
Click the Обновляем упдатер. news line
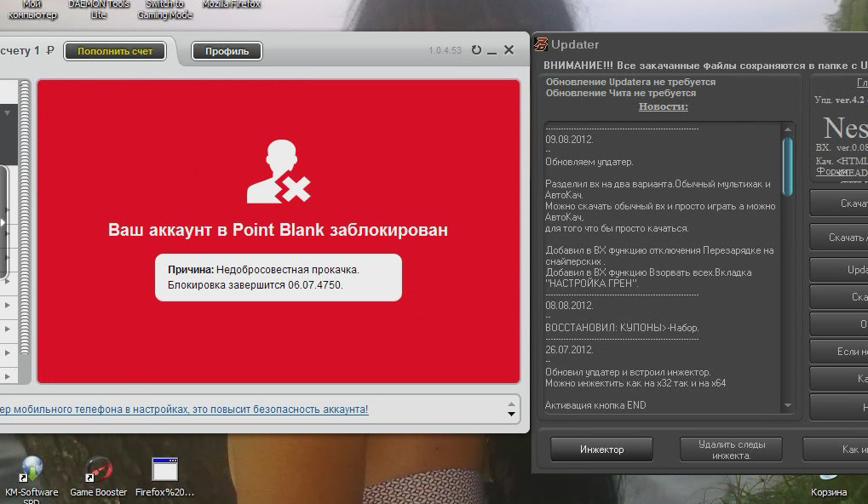tap(589, 162)
